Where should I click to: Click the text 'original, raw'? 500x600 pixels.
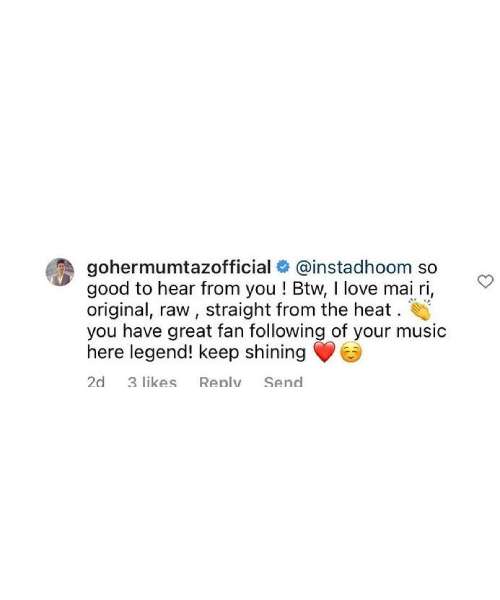pyautogui.click(x=138, y=310)
